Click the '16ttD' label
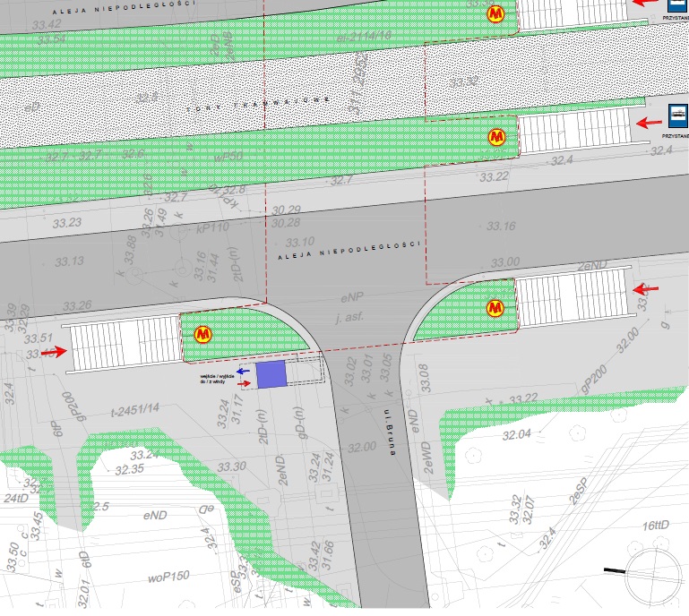This screenshot has width=689, height=616. pos(656,525)
